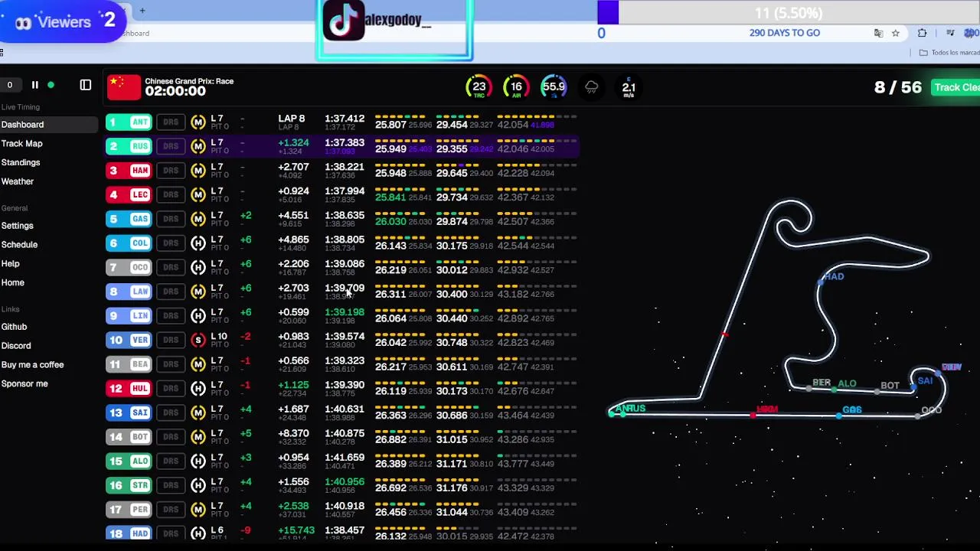
Task: Go to the Home page
Action: 12,282
